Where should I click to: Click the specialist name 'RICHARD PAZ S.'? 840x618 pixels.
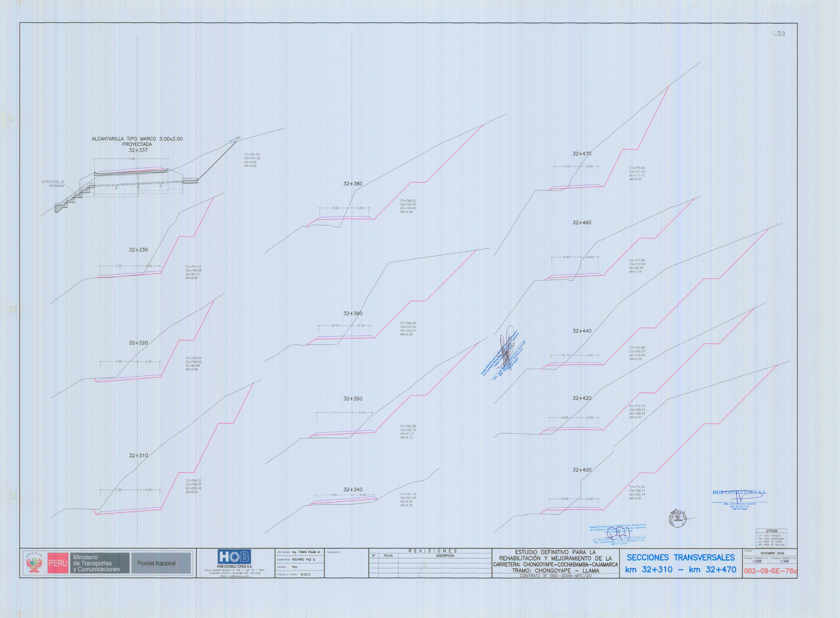tap(304, 560)
